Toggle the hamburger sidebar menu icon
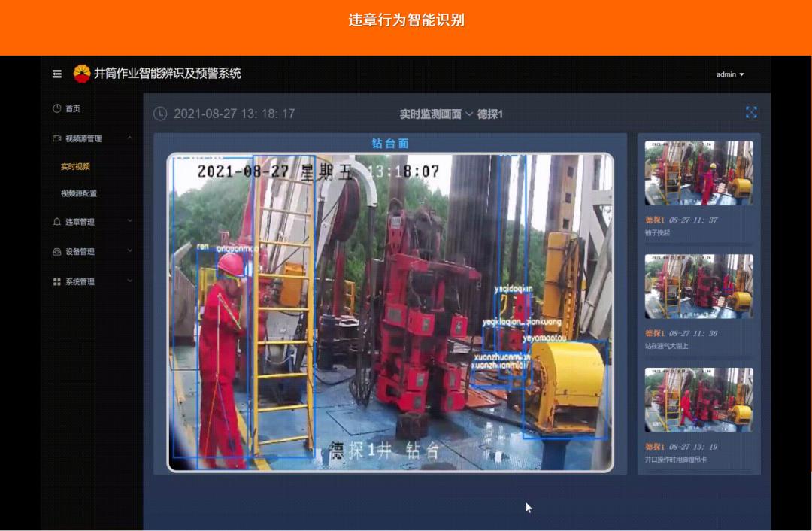Viewport: 812px width, 531px height. click(57, 74)
